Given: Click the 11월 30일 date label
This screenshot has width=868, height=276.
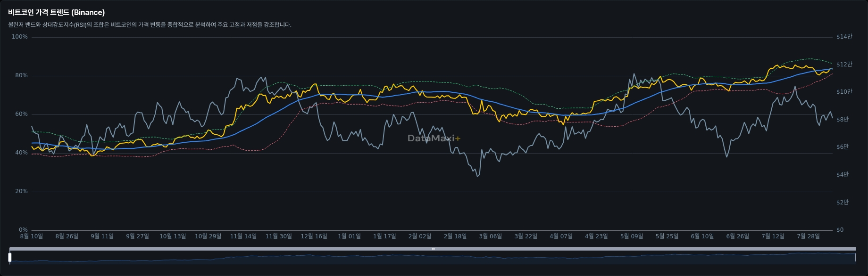Looking at the screenshot, I should [x=279, y=236].
